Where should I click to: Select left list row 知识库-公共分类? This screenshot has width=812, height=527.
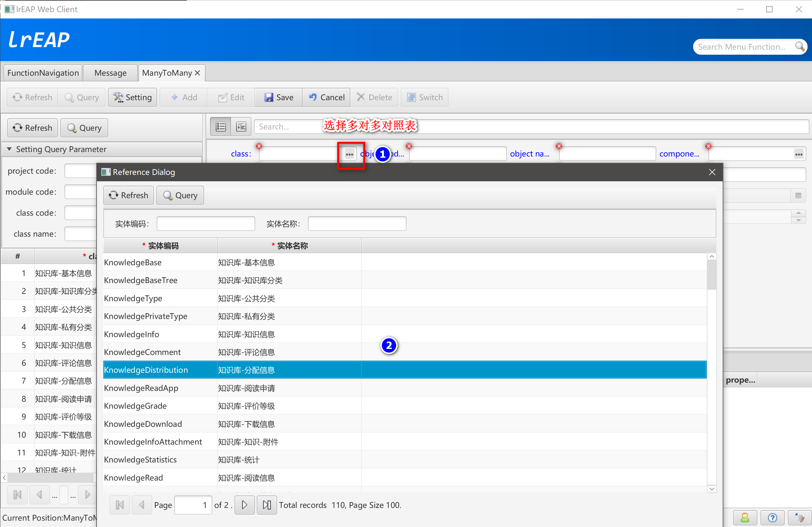click(x=49, y=309)
